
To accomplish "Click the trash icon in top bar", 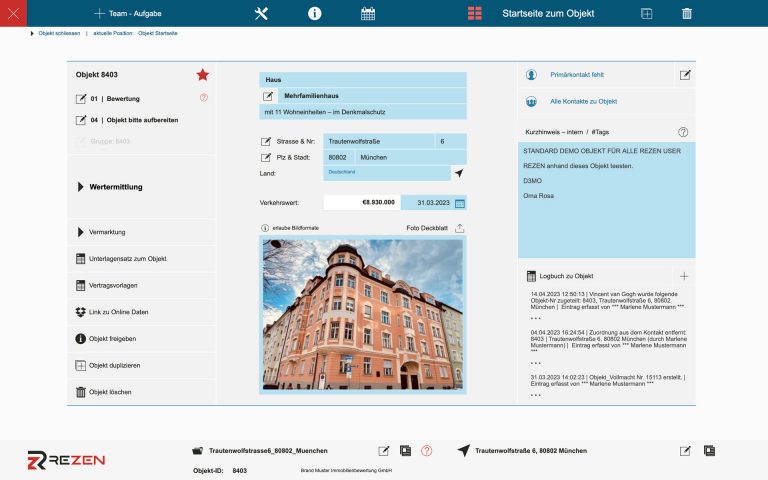I will 686,13.
